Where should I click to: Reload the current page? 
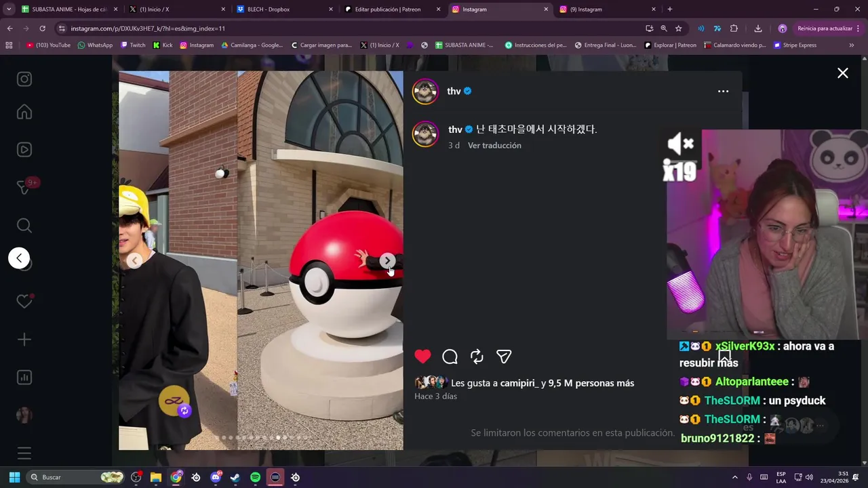pos(42,28)
